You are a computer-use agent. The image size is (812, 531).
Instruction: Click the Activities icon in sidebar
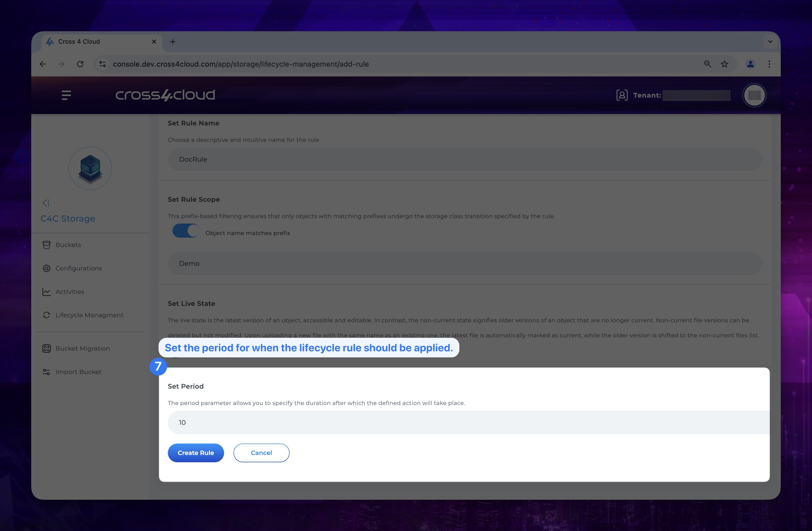[46, 292]
